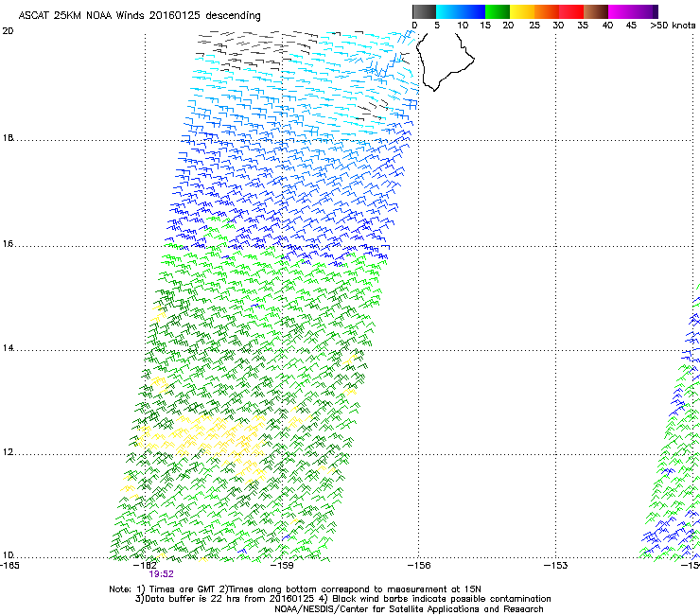The image size is (700, 615).
Task: Click the brown 35-40 knots legend swatch
Action: [596, 11]
